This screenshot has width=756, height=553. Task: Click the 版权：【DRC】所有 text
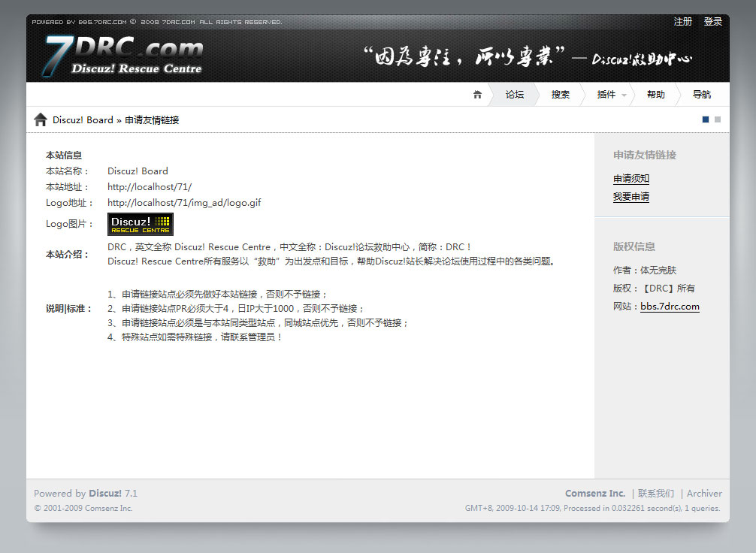tap(654, 289)
